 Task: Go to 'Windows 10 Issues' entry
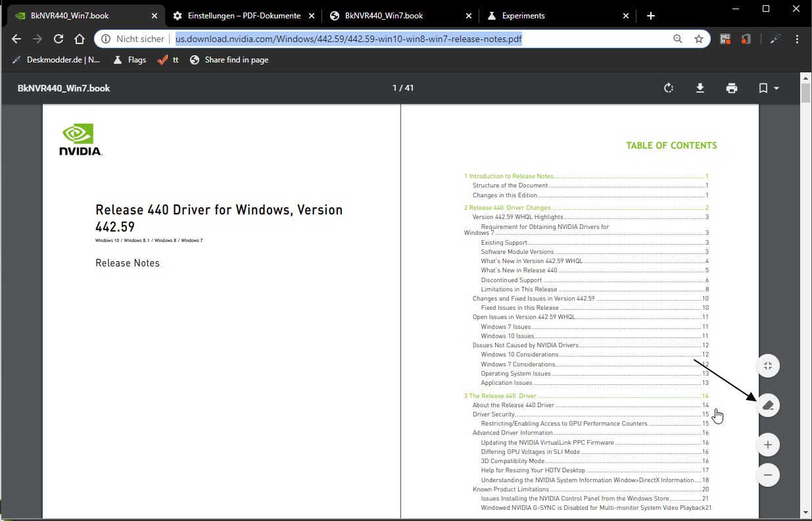coord(594,336)
